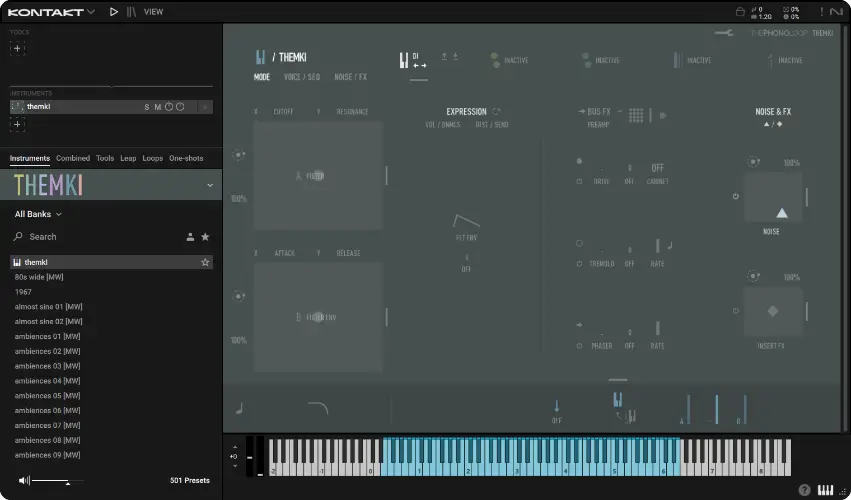
Task: Mute the themkl instrument
Action: (157, 107)
